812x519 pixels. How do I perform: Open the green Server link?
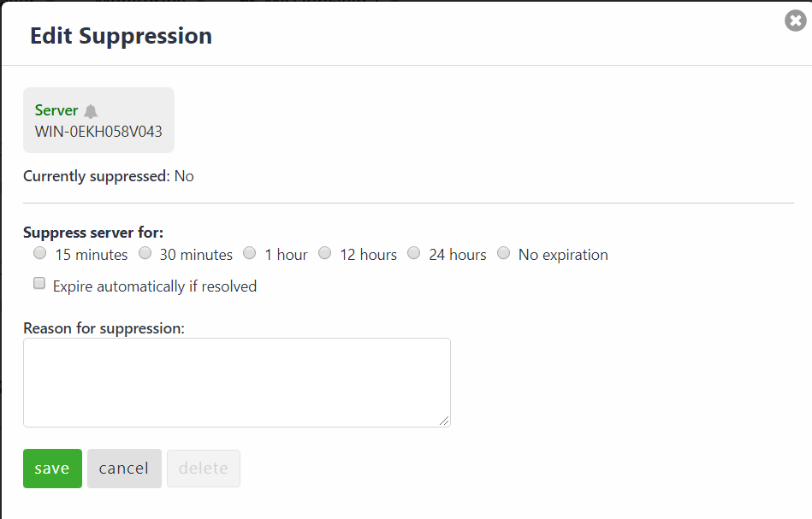click(x=56, y=110)
